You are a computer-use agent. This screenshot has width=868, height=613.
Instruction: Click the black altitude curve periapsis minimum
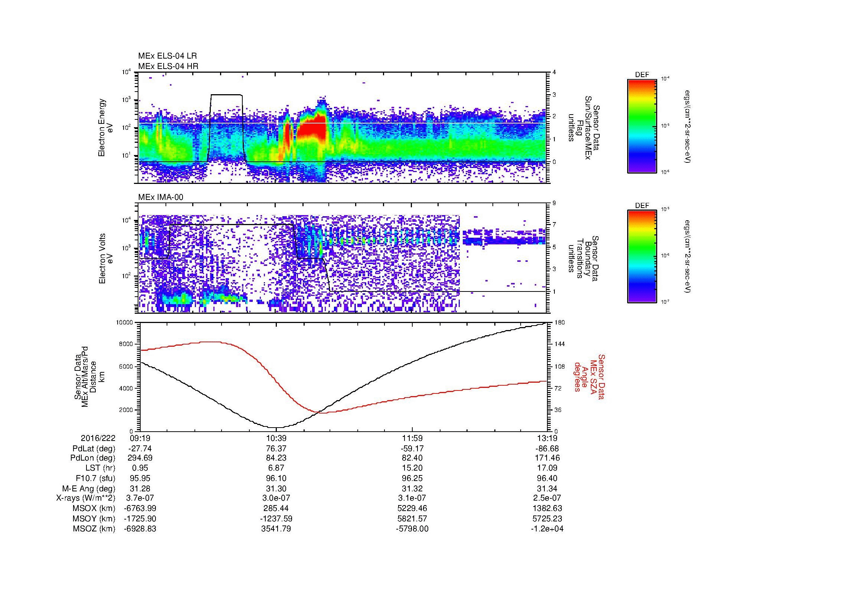pos(277,427)
